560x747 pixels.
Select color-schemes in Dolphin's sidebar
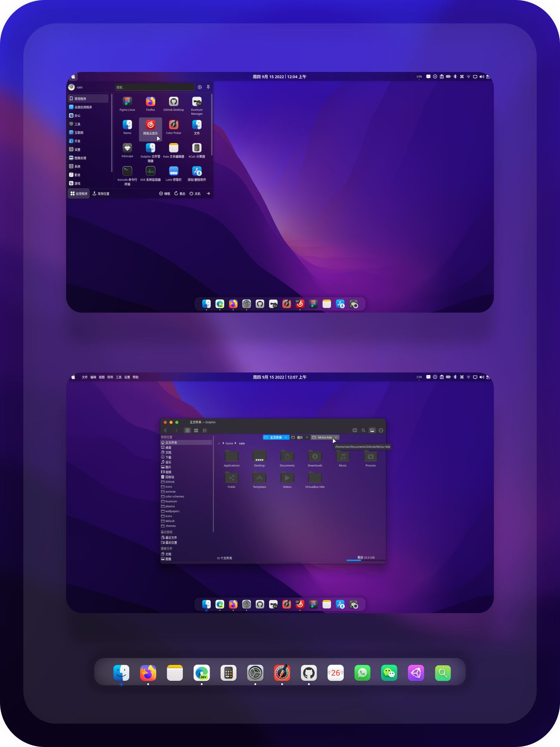(186, 496)
